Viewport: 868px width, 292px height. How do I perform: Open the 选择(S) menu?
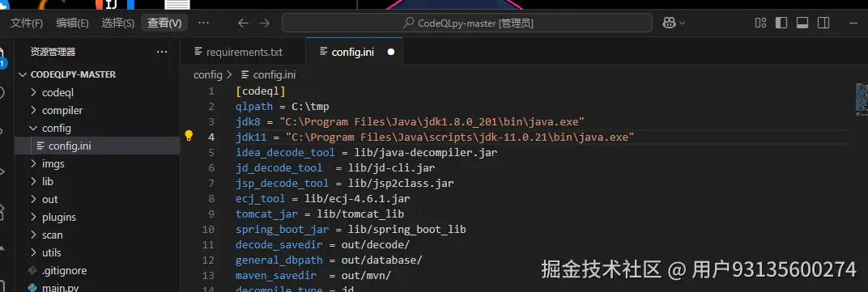(x=118, y=23)
